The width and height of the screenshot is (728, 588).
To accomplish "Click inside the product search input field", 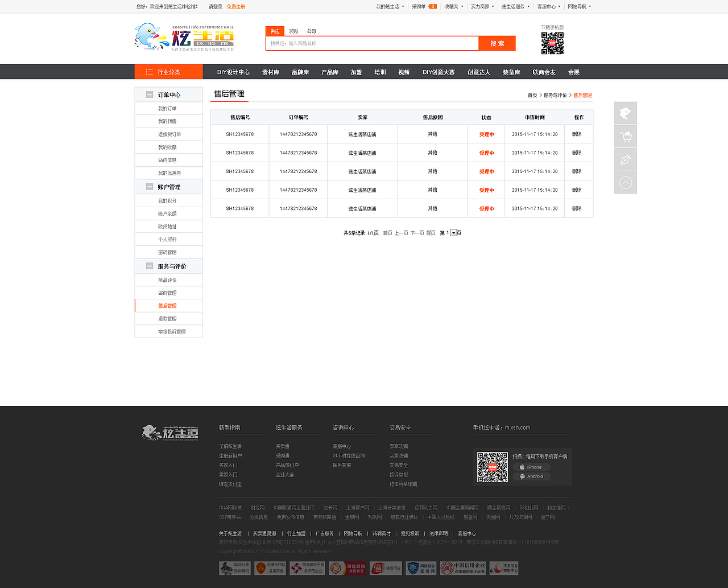I will 373,43.
